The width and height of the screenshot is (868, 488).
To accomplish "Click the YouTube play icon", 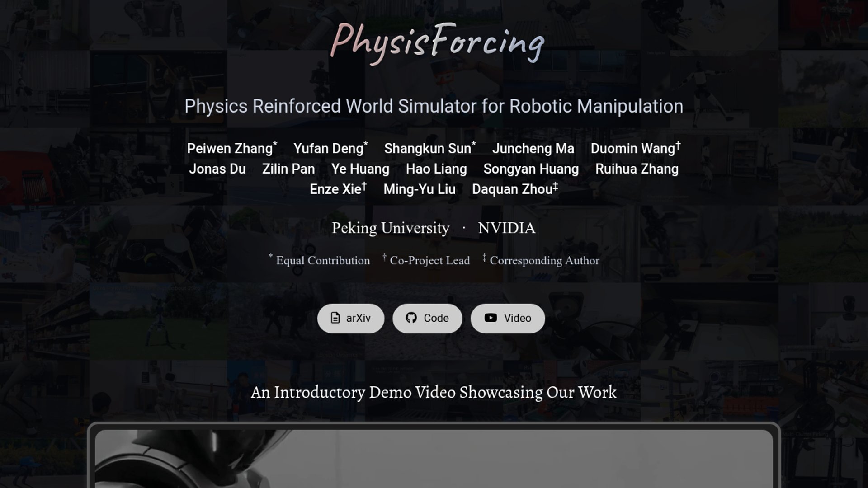I will click(x=491, y=318).
